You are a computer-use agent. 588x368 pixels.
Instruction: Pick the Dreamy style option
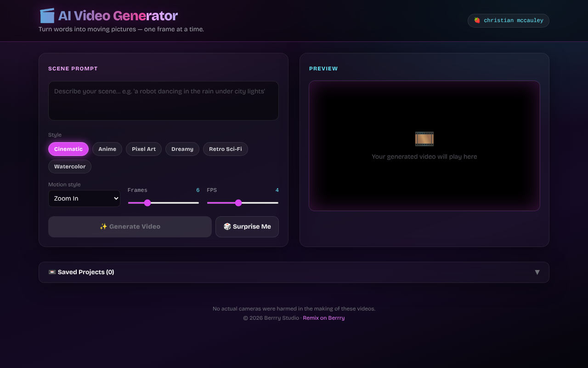(x=182, y=149)
